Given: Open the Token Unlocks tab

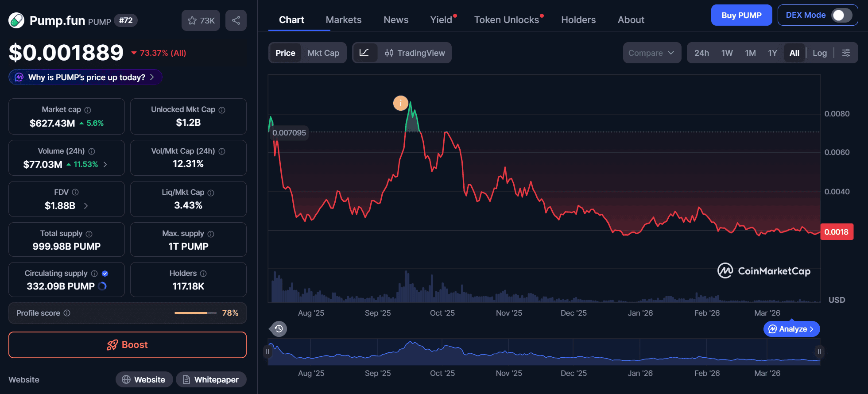Looking at the screenshot, I should pyautogui.click(x=506, y=20).
